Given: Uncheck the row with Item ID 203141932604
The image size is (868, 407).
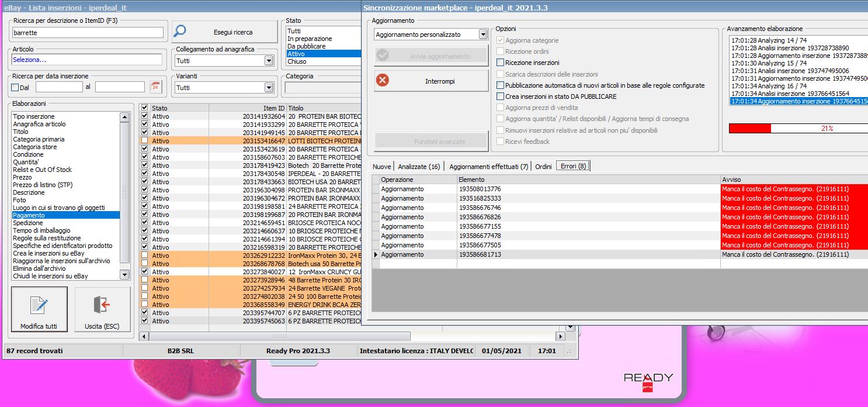Looking at the screenshot, I should (144, 116).
